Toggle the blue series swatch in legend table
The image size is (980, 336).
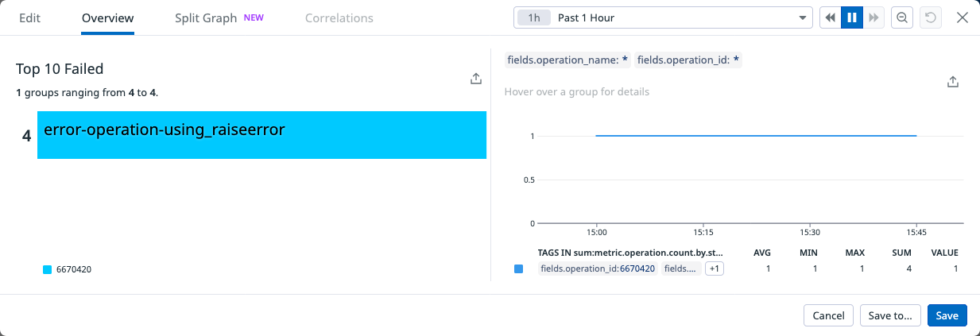pos(519,269)
